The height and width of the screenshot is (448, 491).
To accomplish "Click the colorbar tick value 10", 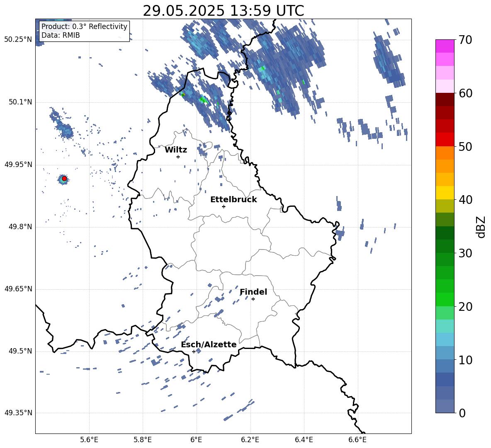I will tap(466, 360).
